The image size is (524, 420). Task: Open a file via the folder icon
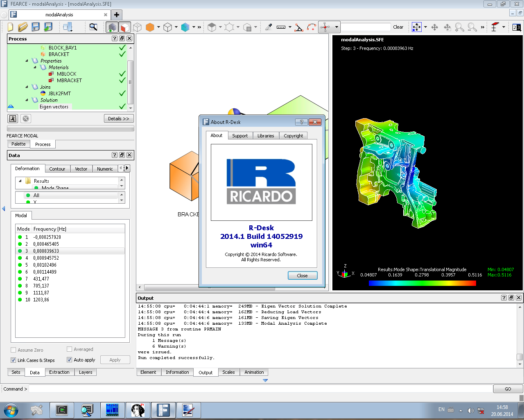[23, 27]
